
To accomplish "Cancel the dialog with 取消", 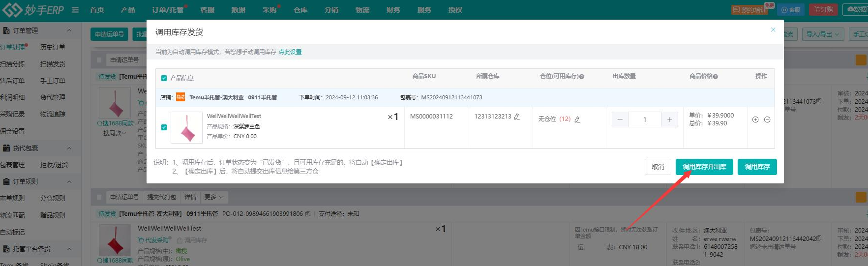I will pyautogui.click(x=658, y=167).
